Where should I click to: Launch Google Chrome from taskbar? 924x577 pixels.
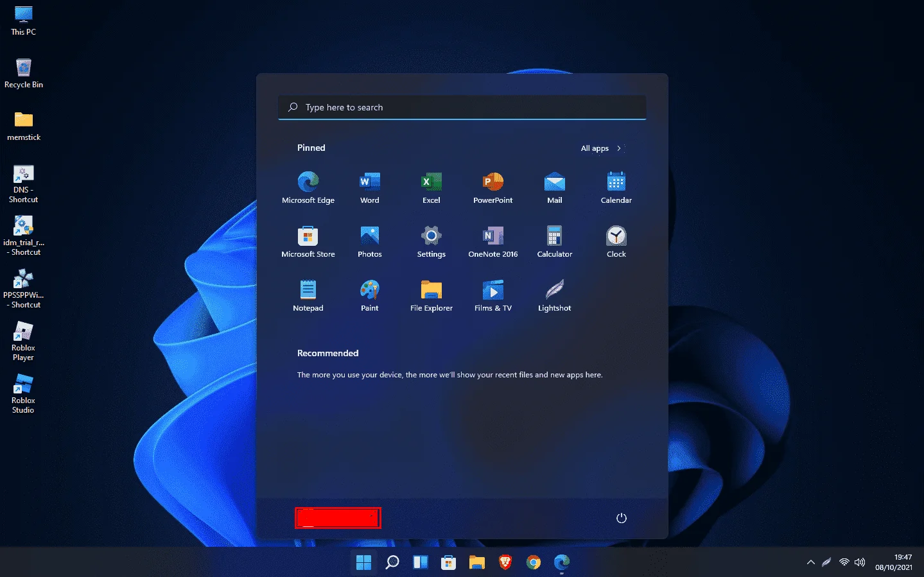tap(534, 562)
